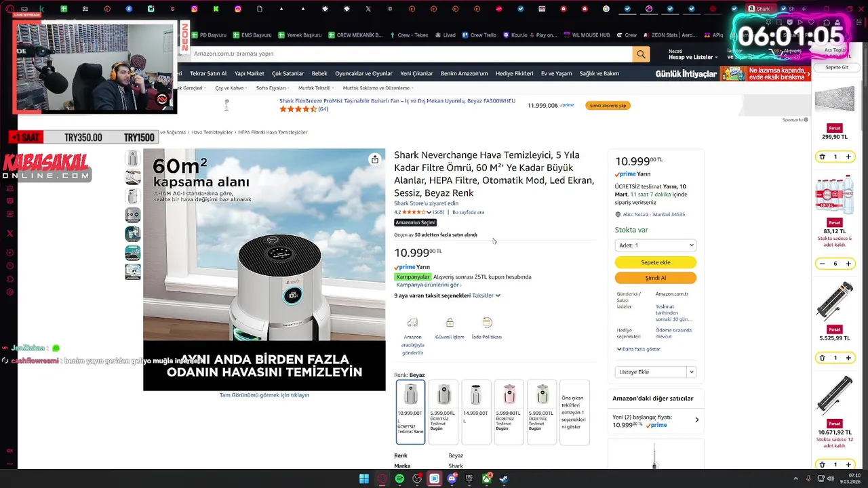Viewport: 868px width, 488px height.
Task: Click plus button under the 5.525,99 TL power strip
Action: click(x=848, y=357)
